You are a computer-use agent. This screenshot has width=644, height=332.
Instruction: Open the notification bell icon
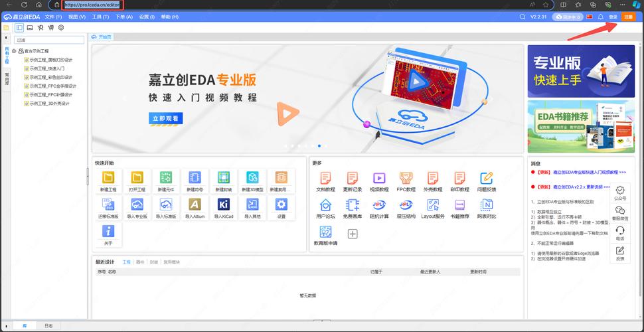click(600, 17)
